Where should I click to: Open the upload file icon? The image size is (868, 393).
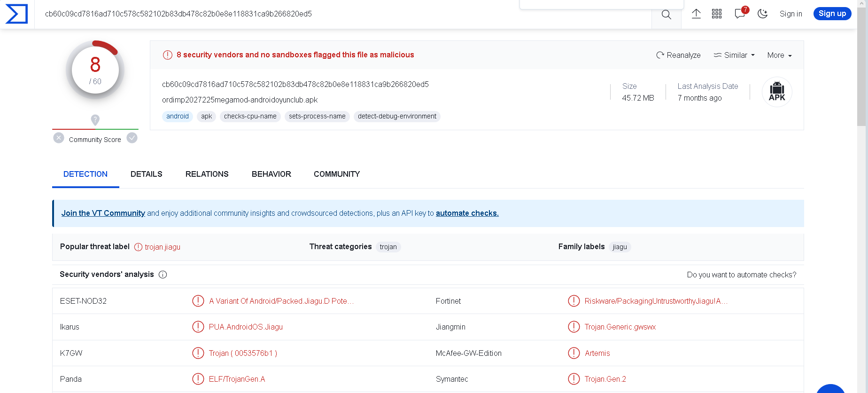[696, 14]
